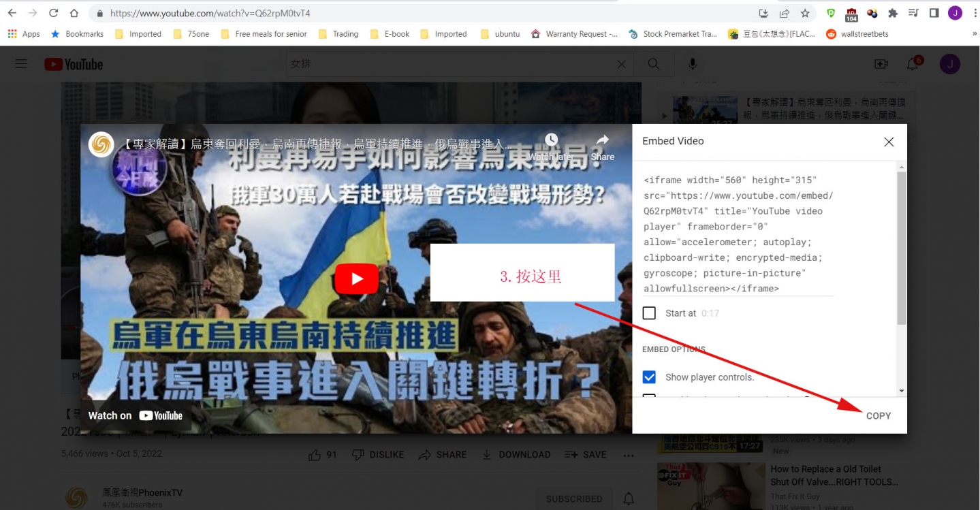The width and height of the screenshot is (980, 510).
Task: Open the ubuntu bookmark folder
Action: 500,34
